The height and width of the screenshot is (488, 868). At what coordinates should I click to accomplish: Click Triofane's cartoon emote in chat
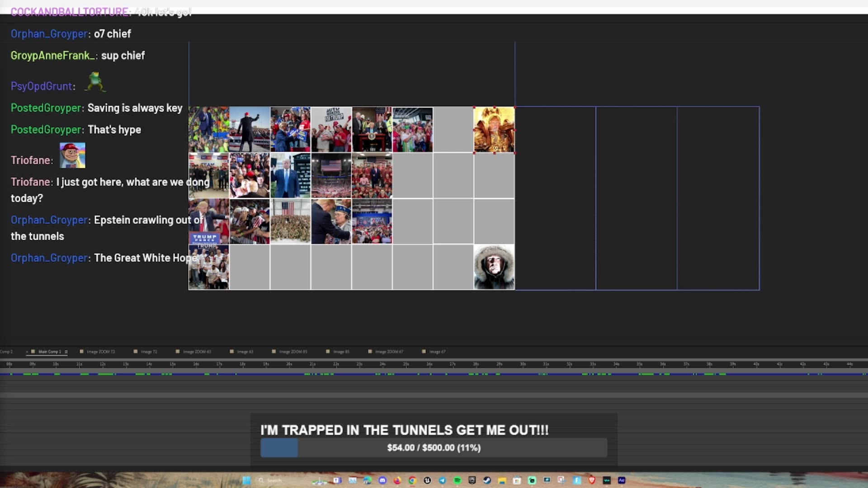click(x=72, y=155)
